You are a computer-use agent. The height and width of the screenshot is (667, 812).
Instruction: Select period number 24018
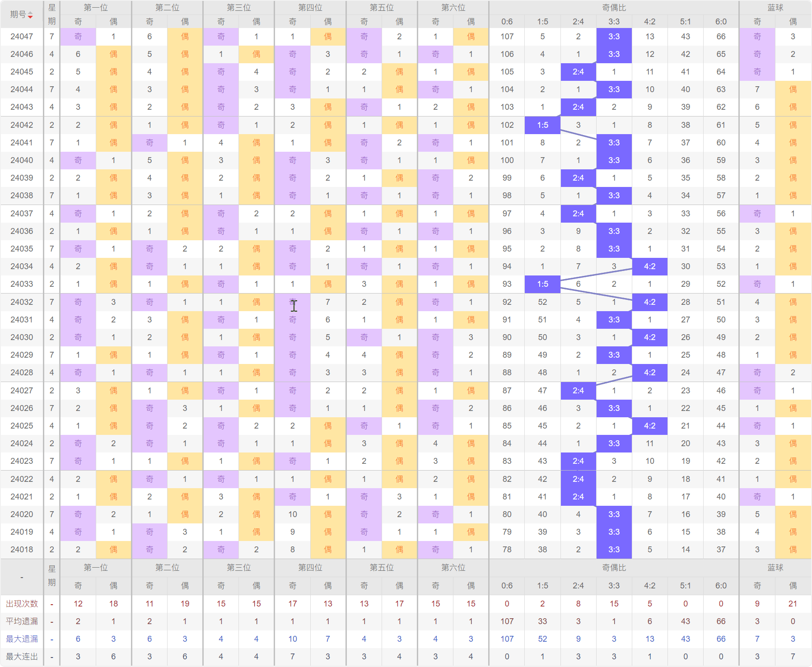tap(22, 550)
